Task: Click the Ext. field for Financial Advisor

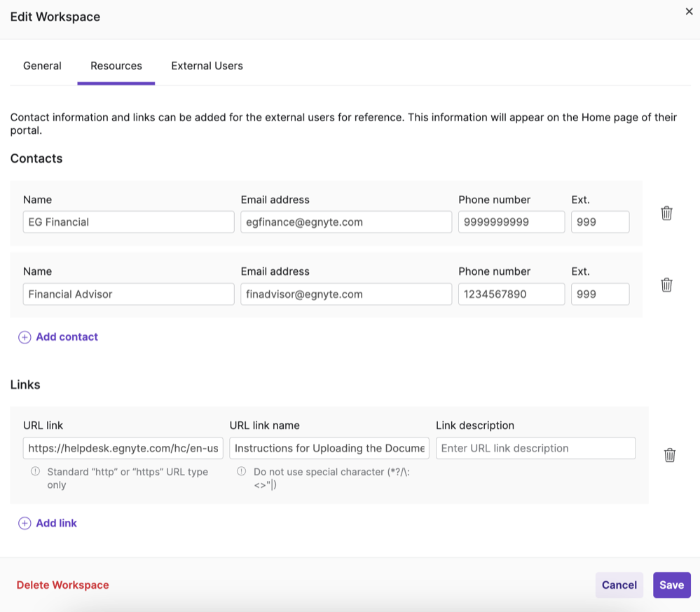Action: click(x=601, y=294)
